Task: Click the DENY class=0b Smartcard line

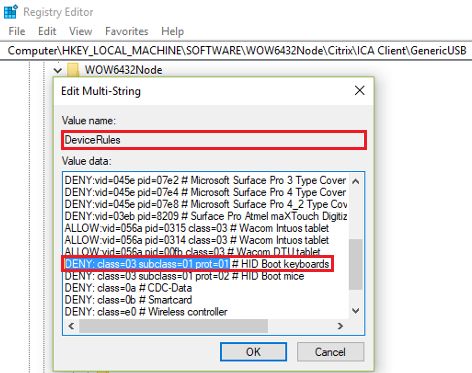Action: click(128, 300)
